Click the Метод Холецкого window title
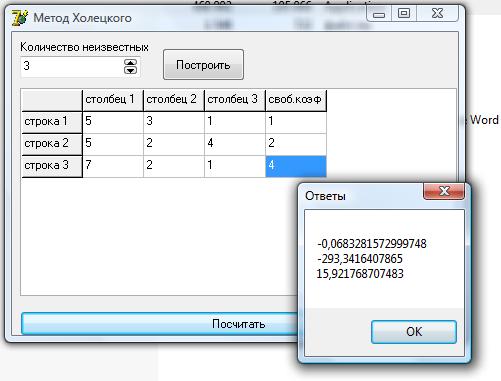Viewport: 501px width, 381px height. 82,18
